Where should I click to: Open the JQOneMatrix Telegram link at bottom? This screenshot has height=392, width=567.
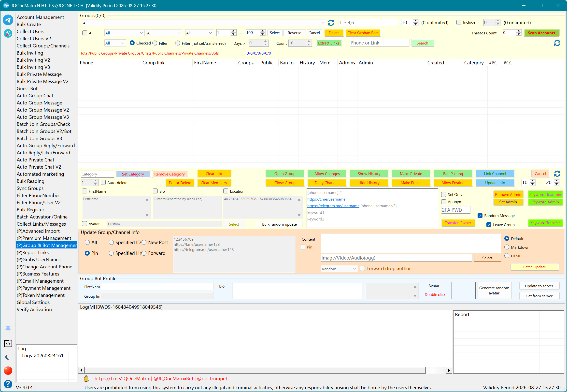point(122,378)
